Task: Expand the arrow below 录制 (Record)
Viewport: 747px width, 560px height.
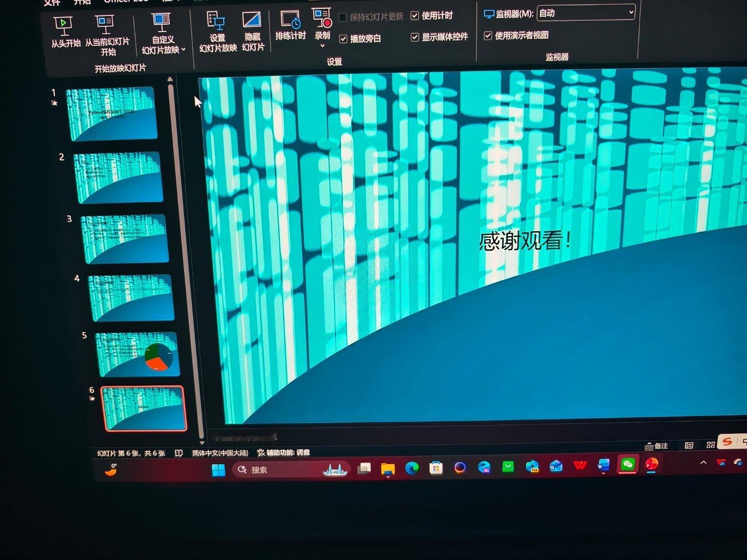Action: [x=322, y=46]
